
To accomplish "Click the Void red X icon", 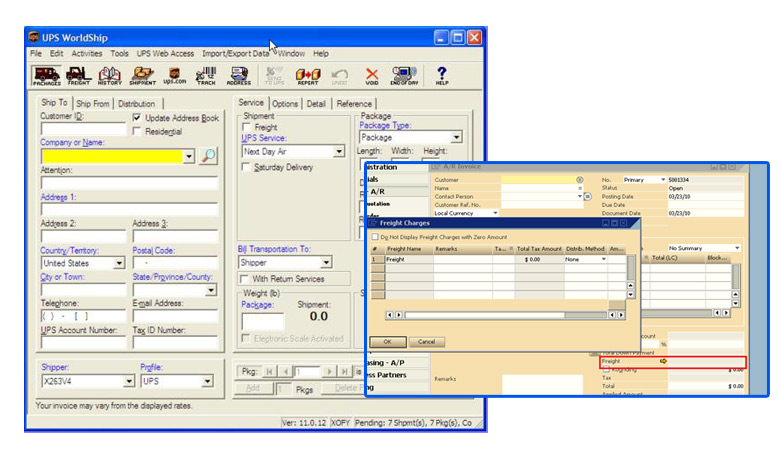I will (x=372, y=76).
